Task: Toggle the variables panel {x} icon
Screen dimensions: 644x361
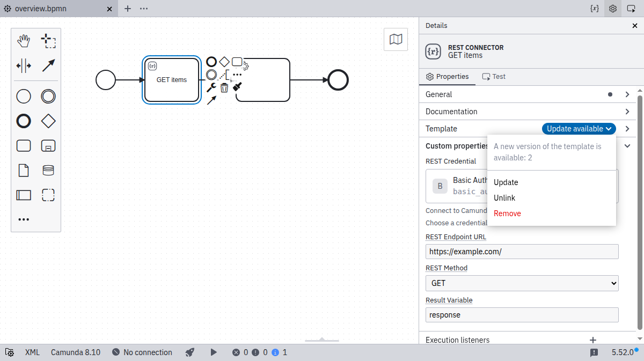Action: [x=595, y=9]
